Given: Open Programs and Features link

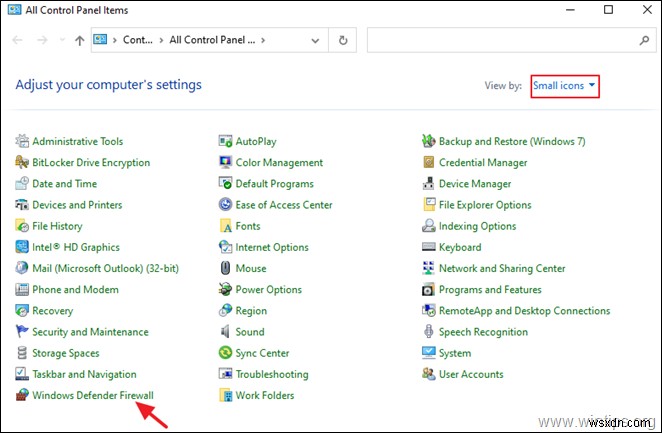Looking at the screenshot, I should click(490, 290).
